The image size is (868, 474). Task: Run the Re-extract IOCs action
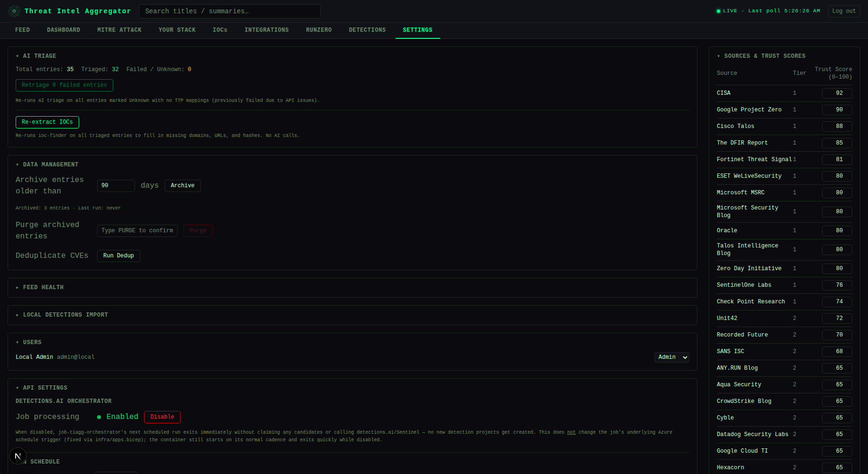coord(47,122)
